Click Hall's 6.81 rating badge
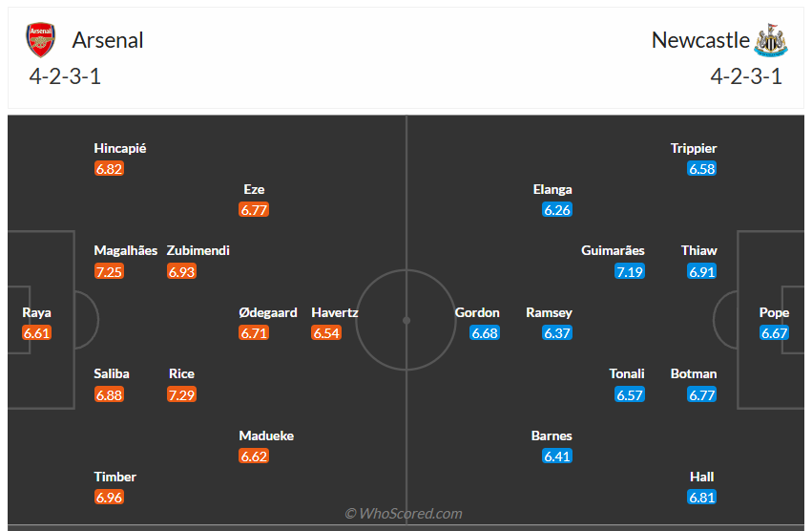The height and width of the screenshot is (531, 812). pyautogui.click(x=702, y=497)
